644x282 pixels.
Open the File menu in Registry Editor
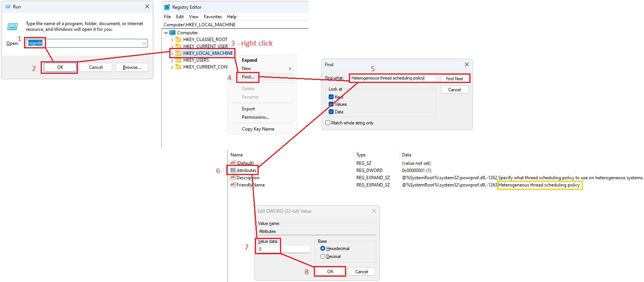[x=167, y=17]
